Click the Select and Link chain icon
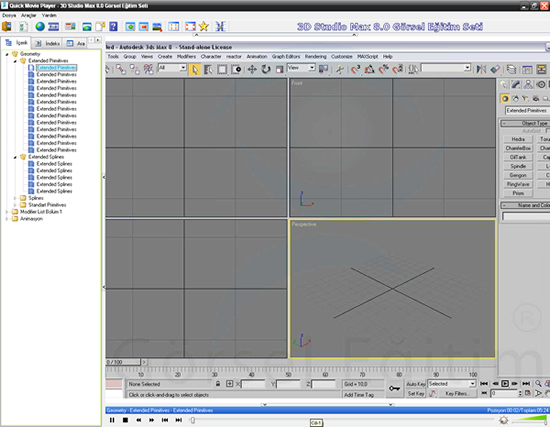 click(121, 69)
